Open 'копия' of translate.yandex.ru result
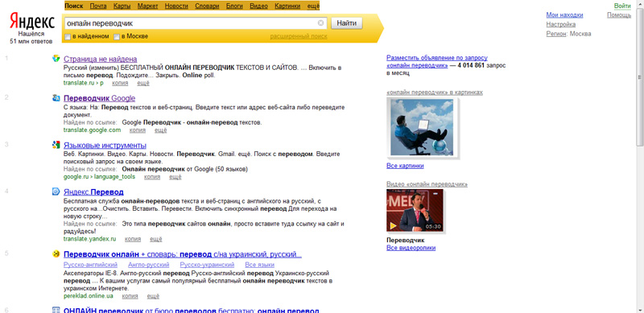The width and height of the screenshot is (644, 313). pyautogui.click(x=133, y=239)
